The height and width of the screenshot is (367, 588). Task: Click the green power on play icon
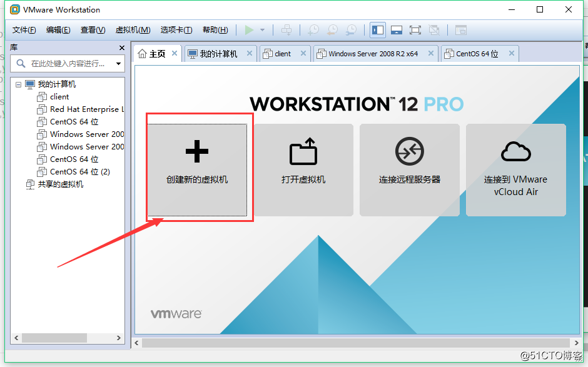[250, 30]
